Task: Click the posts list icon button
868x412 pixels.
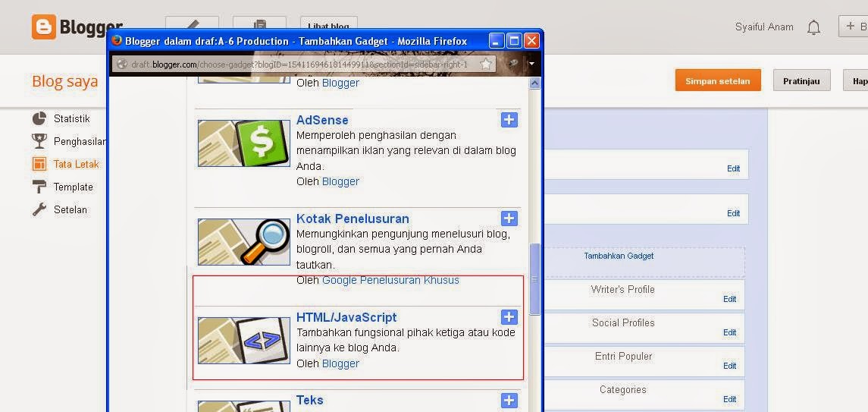Action: coord(259,26)
